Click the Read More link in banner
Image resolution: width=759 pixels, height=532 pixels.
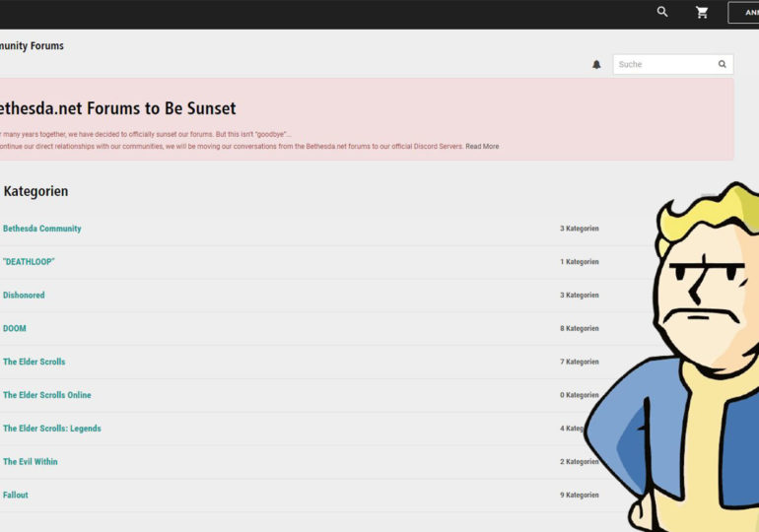tap(482, 146)
